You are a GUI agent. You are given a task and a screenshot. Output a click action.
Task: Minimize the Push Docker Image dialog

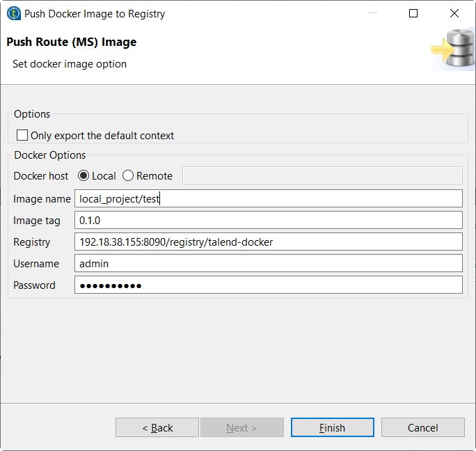click(372, 13)
